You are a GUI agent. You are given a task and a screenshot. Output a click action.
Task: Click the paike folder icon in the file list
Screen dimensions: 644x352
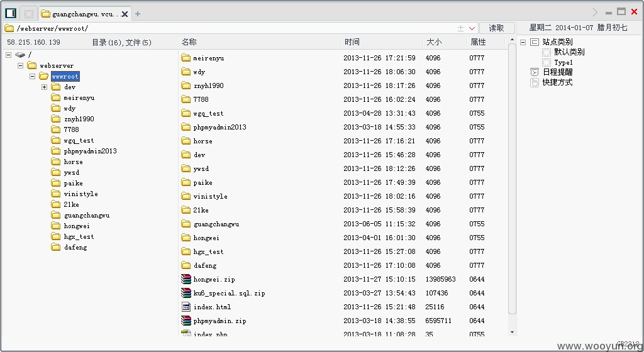tap(186, 182)
